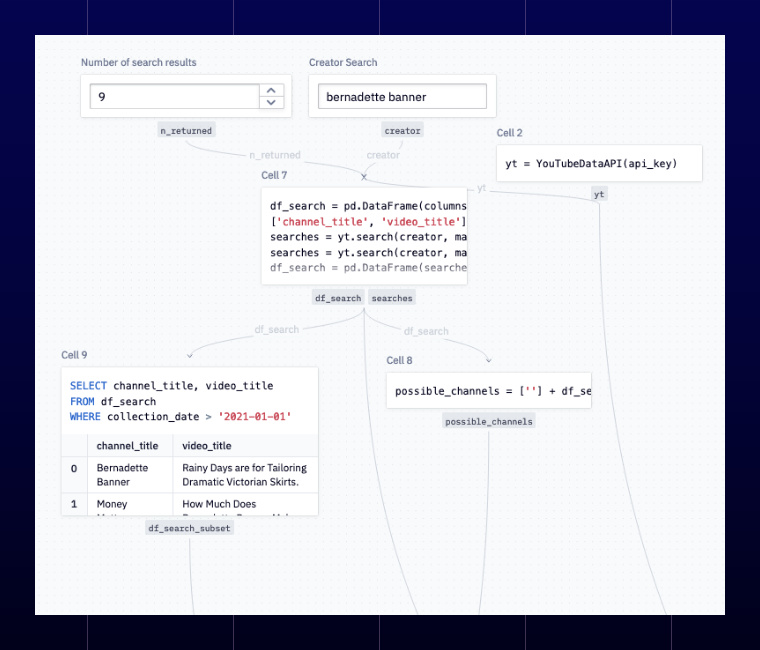Click the Cell 9 label
This screenshot has width=760, height=650.
coord(74,354)
